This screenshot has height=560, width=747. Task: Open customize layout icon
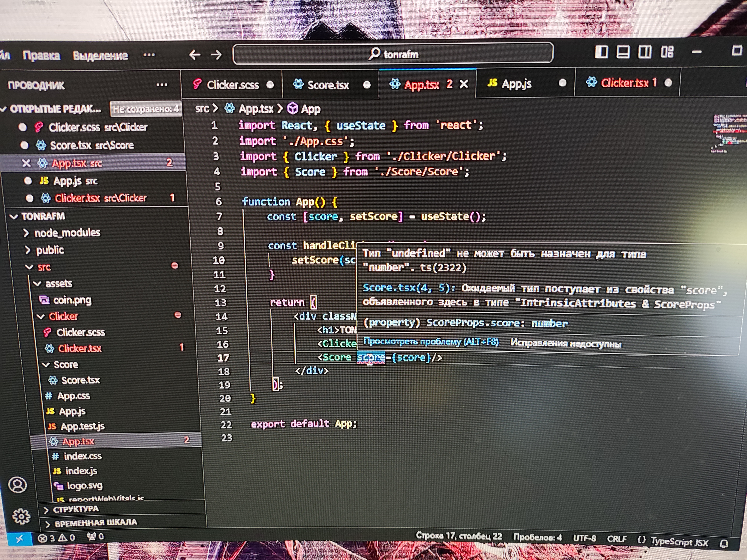[667, 52]
